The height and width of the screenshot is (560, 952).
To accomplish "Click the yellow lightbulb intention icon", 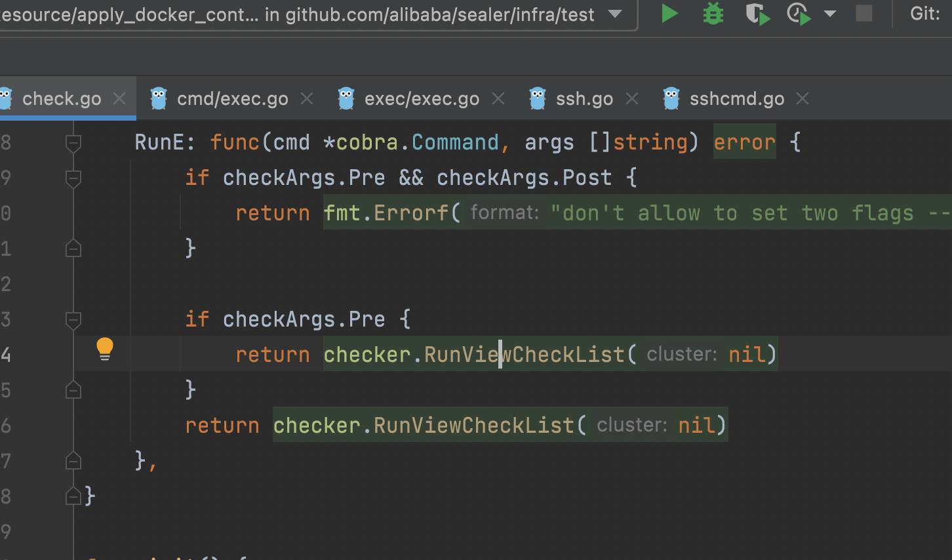I will point(105,349).
